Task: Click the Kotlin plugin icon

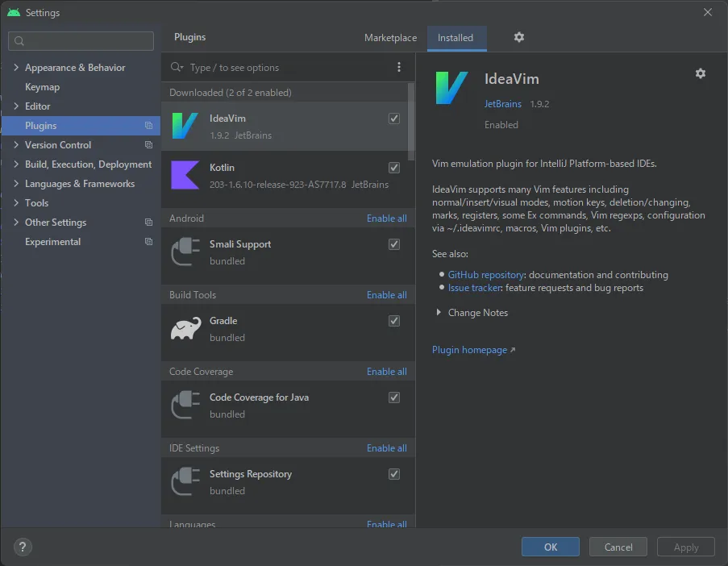Action: pos(185,175)
